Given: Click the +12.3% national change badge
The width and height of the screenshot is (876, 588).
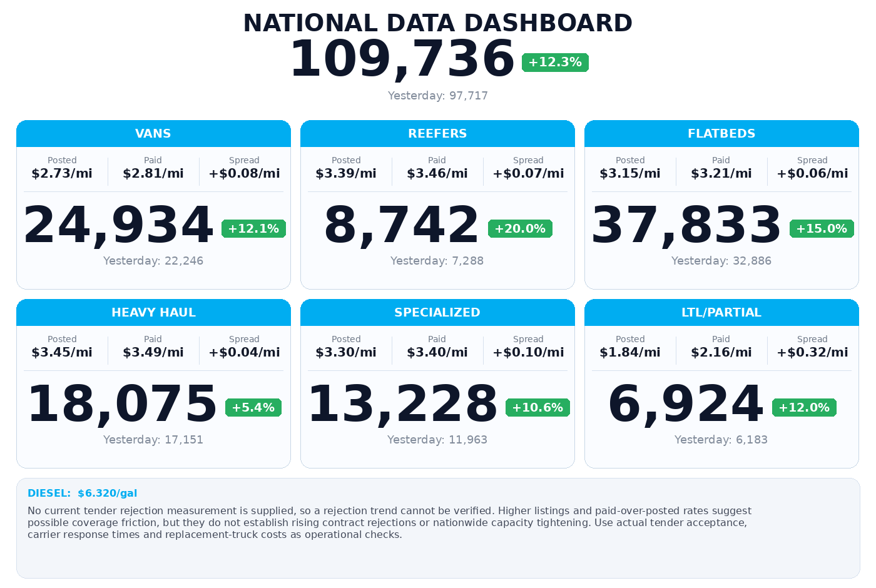Looking at the screenshot, I should click(555, 63).
